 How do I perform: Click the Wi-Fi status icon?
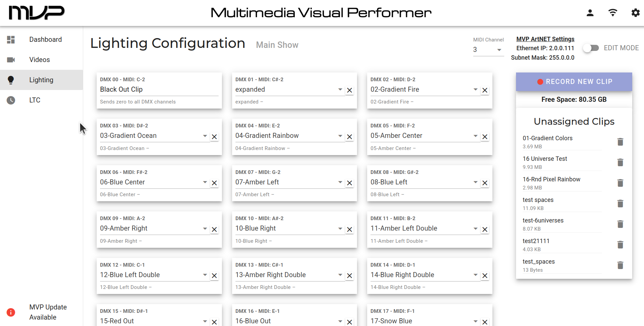613,13
